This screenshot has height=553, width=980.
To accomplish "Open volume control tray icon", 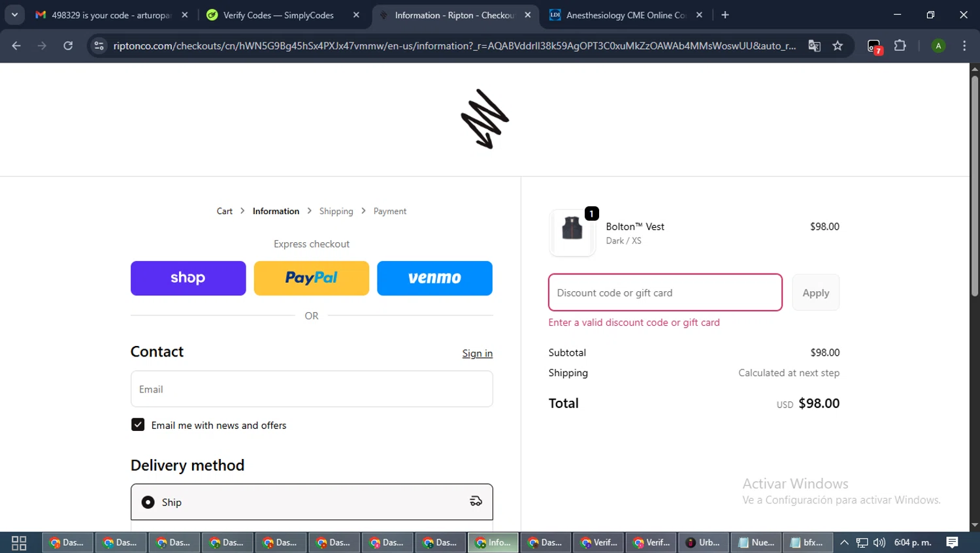I will 879,543.
